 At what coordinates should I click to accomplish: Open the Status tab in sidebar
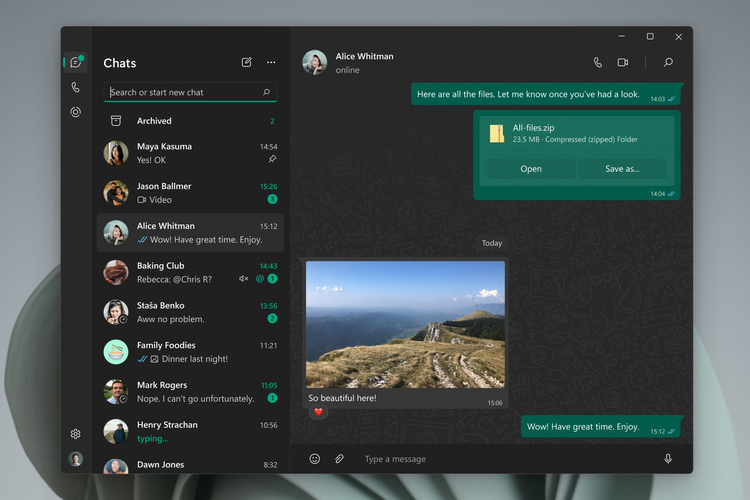[75, 112]
